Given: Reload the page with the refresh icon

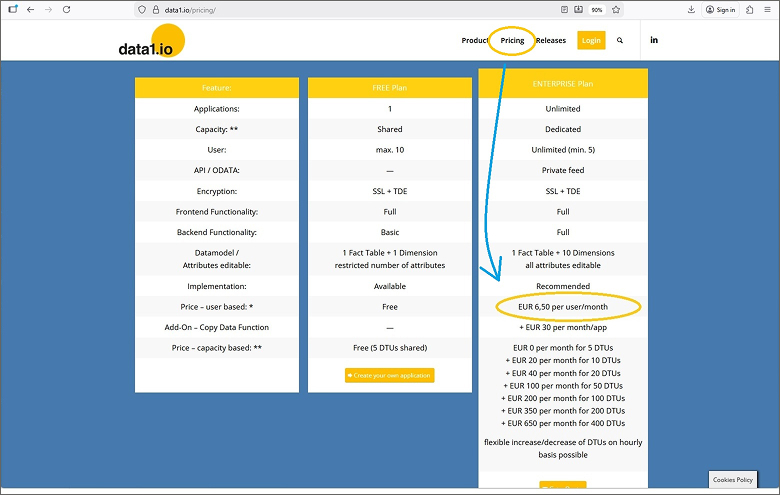Looking at the screenshot, I should [x=66, y=9].
